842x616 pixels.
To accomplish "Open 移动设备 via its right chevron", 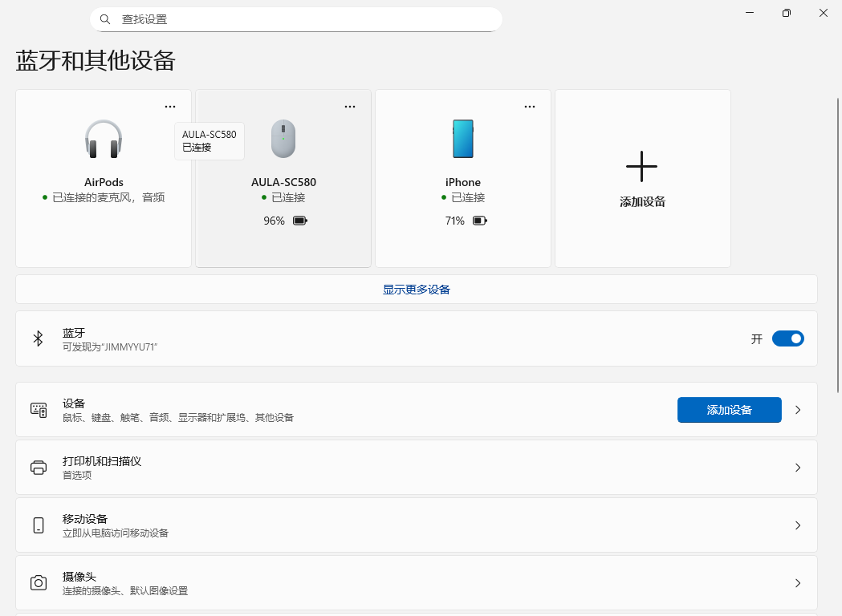I will point(798,525).
